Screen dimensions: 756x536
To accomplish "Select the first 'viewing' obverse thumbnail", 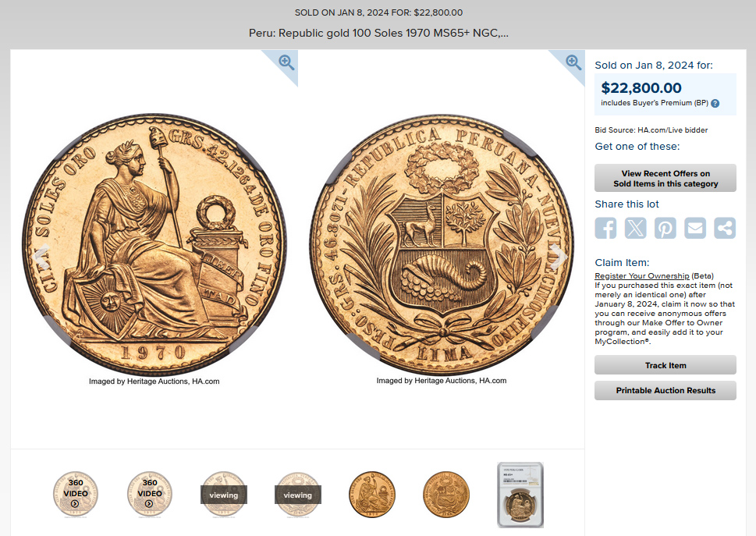I will pyautogui.click(x=224, y=495).
